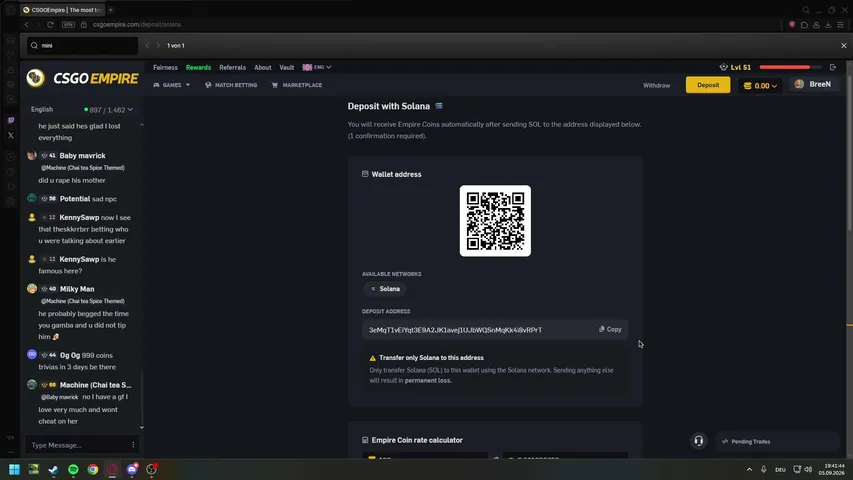The width and height of the screenshot is (853, 480).
Task: Click the yellow Deposit button
Action: click(x=708, y=85)
